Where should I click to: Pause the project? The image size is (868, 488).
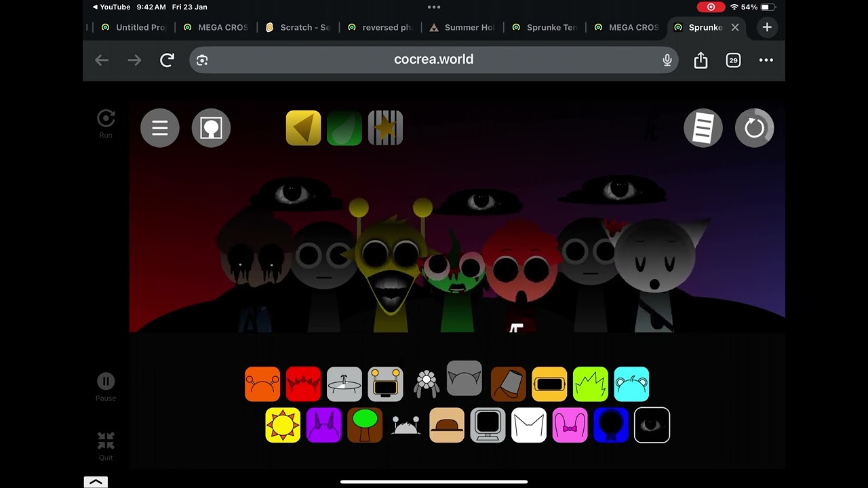[106, 386]
